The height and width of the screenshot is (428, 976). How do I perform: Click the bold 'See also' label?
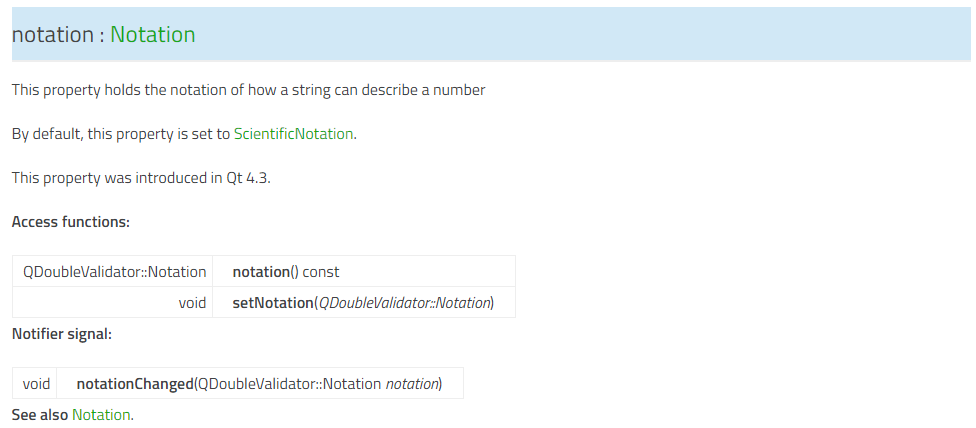[40, 414]
